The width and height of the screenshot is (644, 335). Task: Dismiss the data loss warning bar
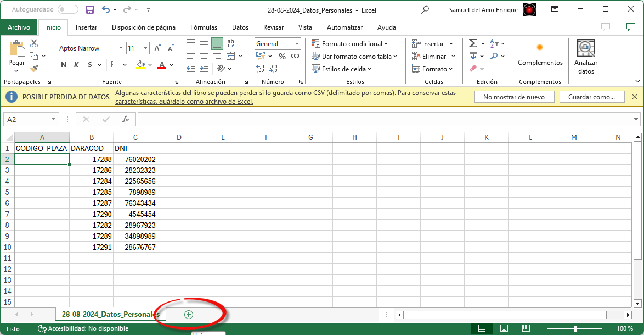[x=635, y=97]
